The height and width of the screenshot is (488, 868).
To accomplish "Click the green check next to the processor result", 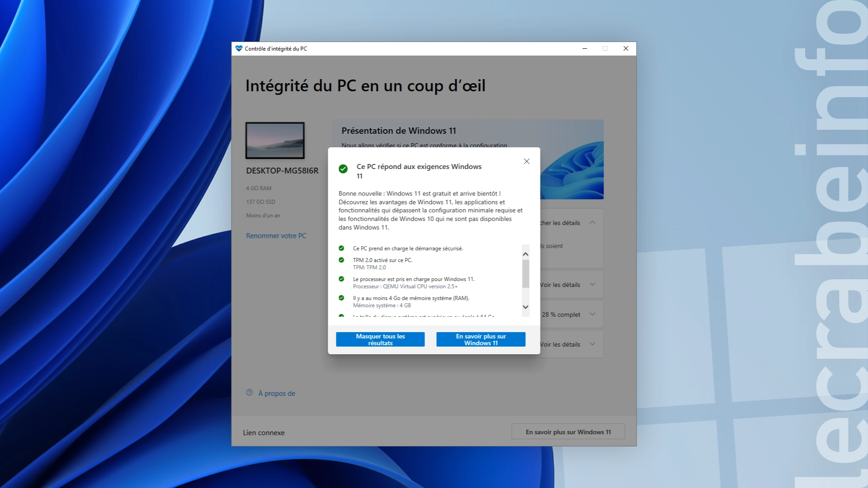I will click(341, 279).
